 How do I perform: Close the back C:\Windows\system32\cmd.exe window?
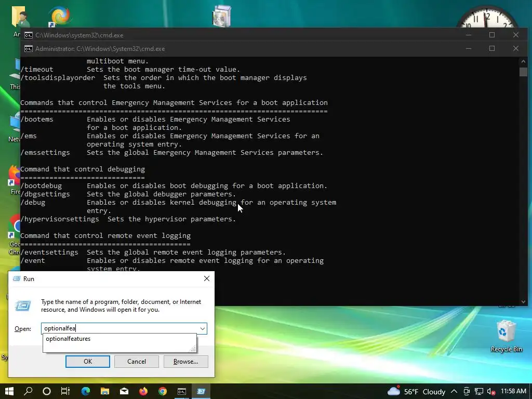(x=516, y=35)
